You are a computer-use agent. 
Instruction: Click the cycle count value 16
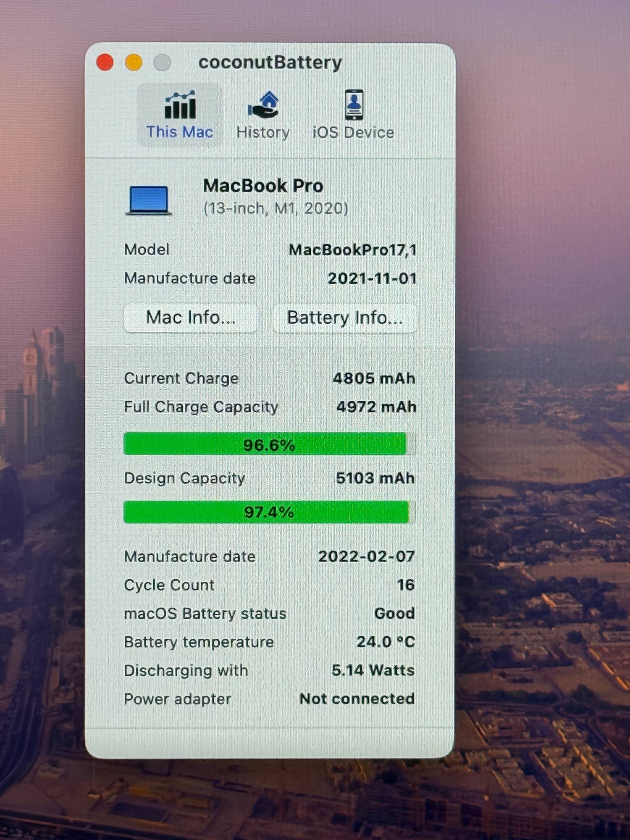(406, 585)
